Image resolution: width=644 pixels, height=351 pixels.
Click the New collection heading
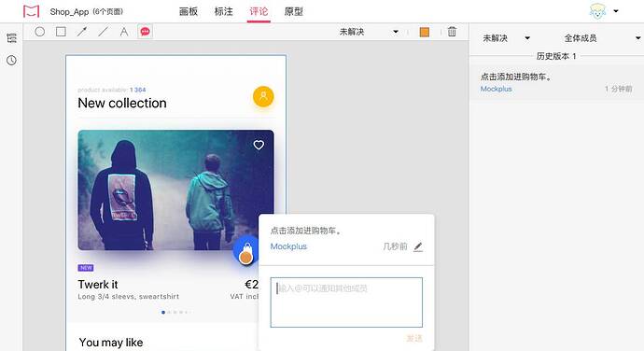pyautogui.click(x=122, y=103)
